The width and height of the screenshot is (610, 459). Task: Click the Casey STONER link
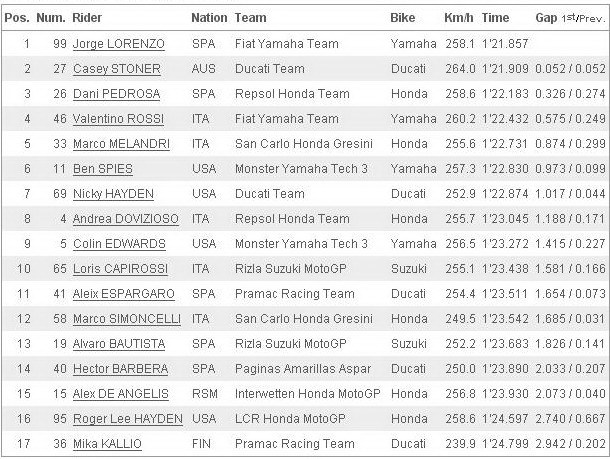coord(117,69)
